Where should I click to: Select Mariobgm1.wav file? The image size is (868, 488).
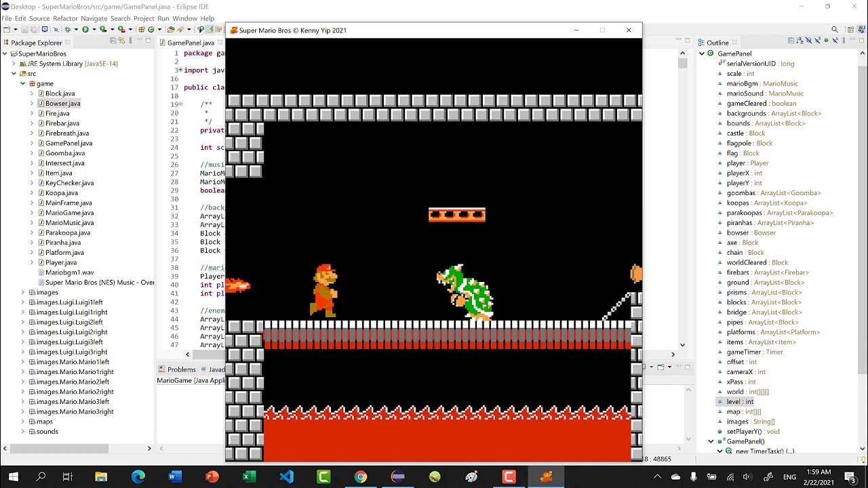click(69, 272)
